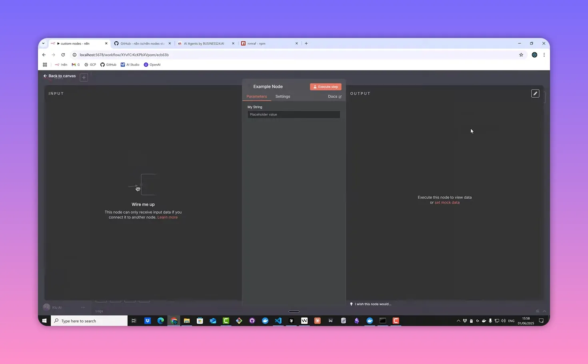Open the Logs panel
The width and height of the screenshot is (588, 364).
99,311
